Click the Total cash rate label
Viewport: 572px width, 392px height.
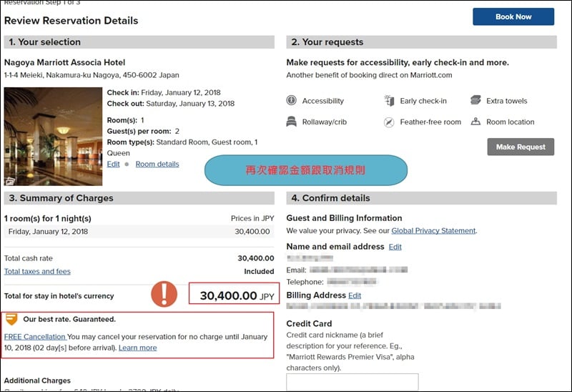[28, 258]
